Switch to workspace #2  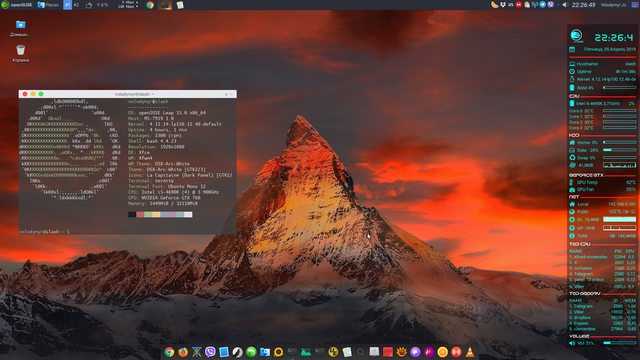[77, 5]
